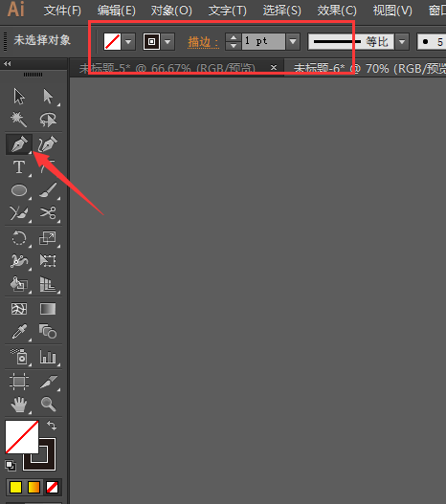Screen dimensions: 446x504
Task: Open the variable width profile dropdown
Action: (x=402, y=42)
